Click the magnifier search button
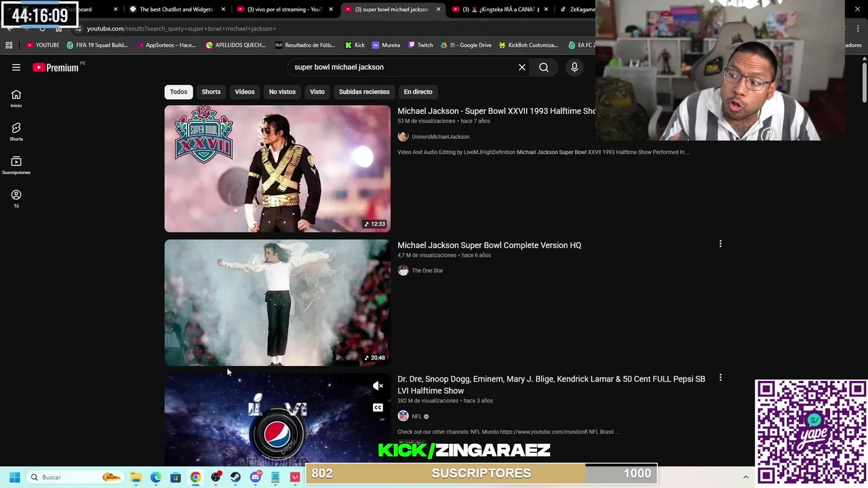The image size is (868, 488). [x=544, y=67]
